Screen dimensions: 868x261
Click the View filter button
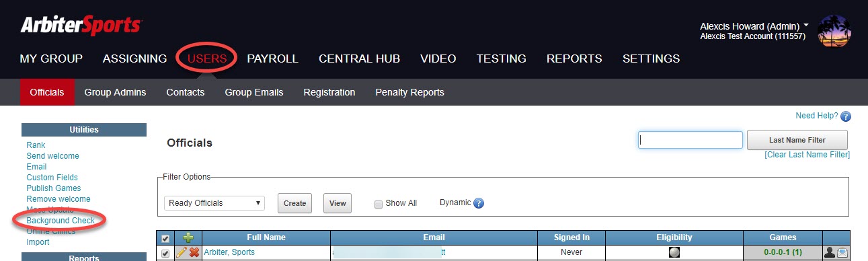[x=338, y=203]
